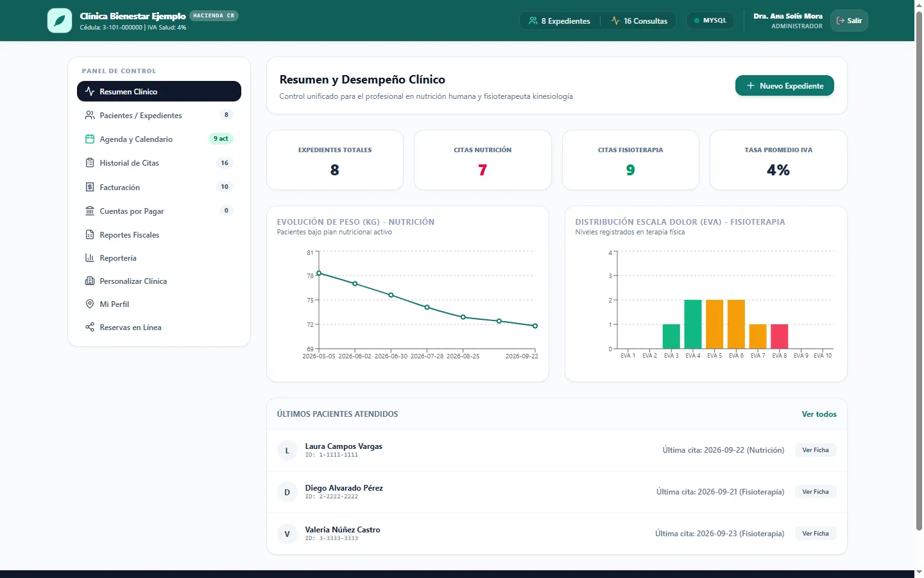Click the green EVA 4 bar

pyautogui.click(x=693, y=324)
